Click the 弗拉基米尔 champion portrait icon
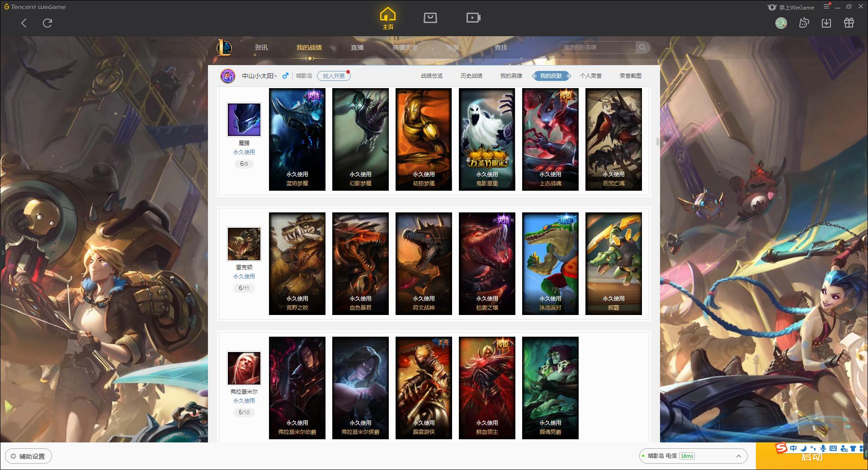 click(244, 368)
